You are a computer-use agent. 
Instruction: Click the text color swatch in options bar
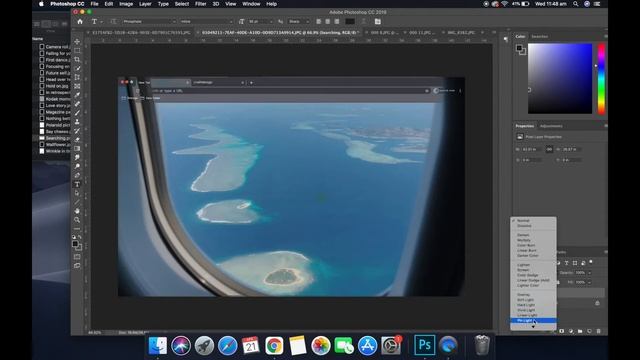(x=350, y=22)
